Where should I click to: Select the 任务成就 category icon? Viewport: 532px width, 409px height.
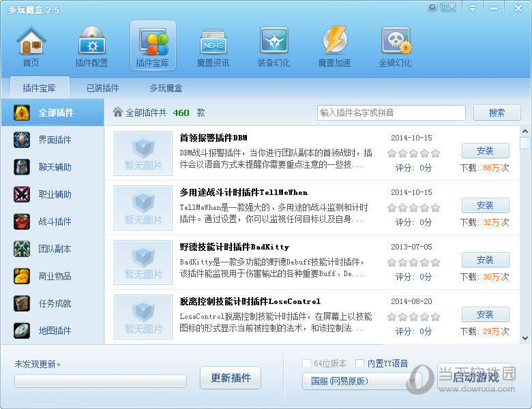[22, 303]
